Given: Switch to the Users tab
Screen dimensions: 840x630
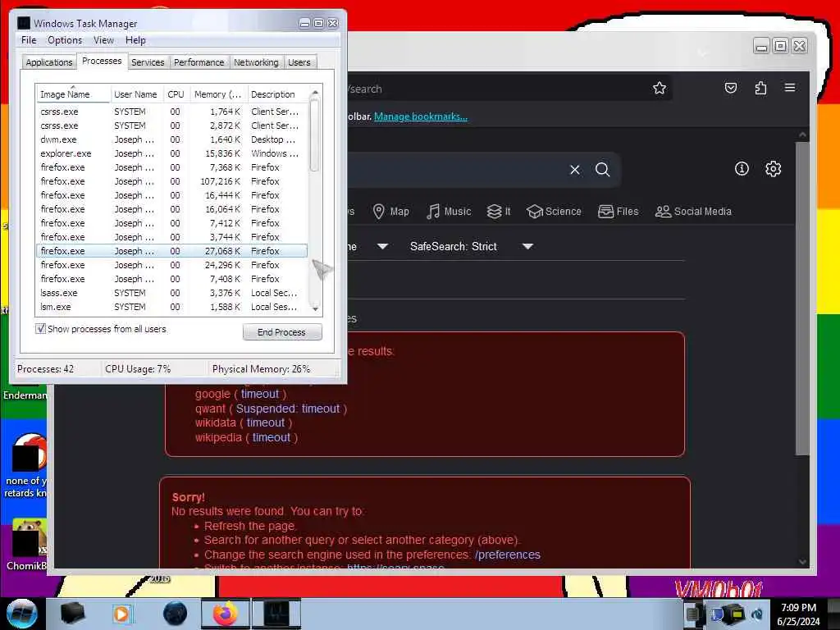Looking at the screenshot, I should (299, 62).
